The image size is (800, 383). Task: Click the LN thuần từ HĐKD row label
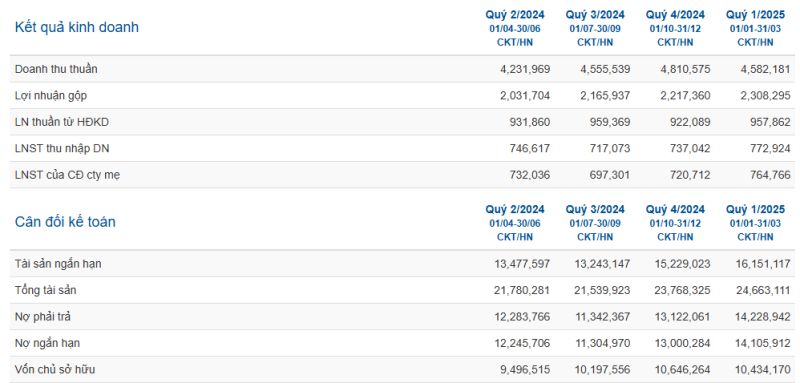click(x=62, y=122)
